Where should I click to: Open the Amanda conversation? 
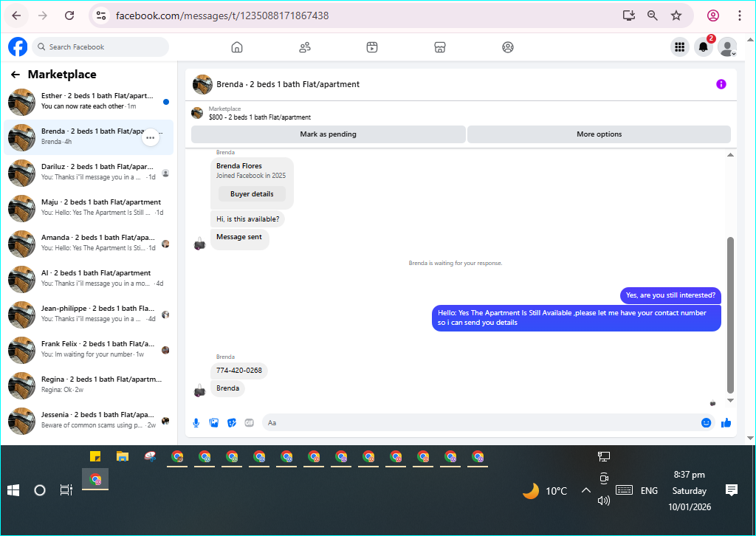(89, 244)
